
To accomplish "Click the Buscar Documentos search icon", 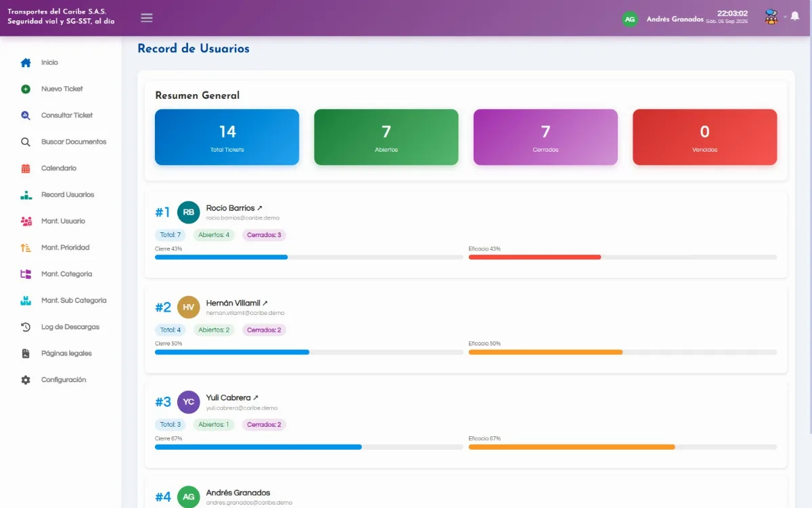I will (x=26, y=142).
